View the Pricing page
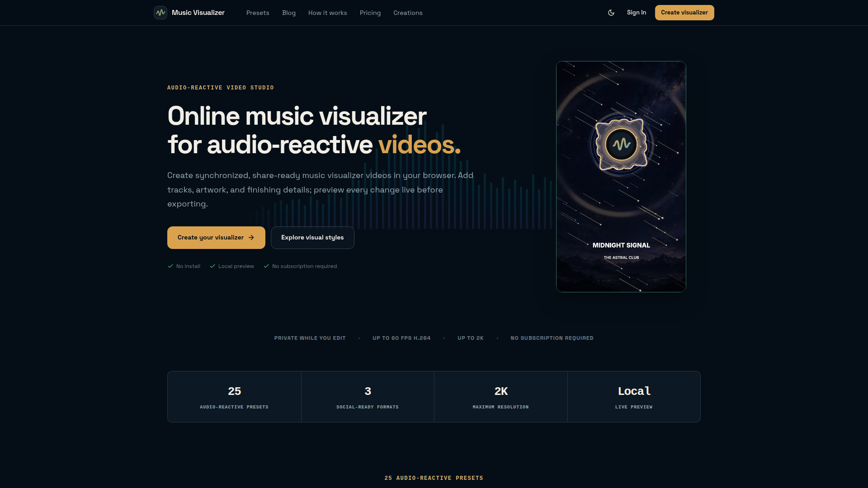Image resolution: width=868 pixels, height=488 pixels. 370,13
